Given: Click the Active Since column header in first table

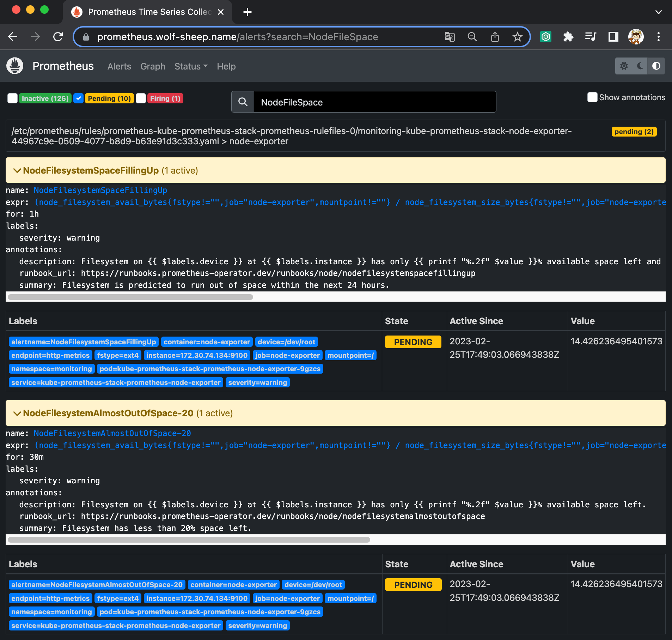Looking at the screenshot, I should tap(476, 321).
